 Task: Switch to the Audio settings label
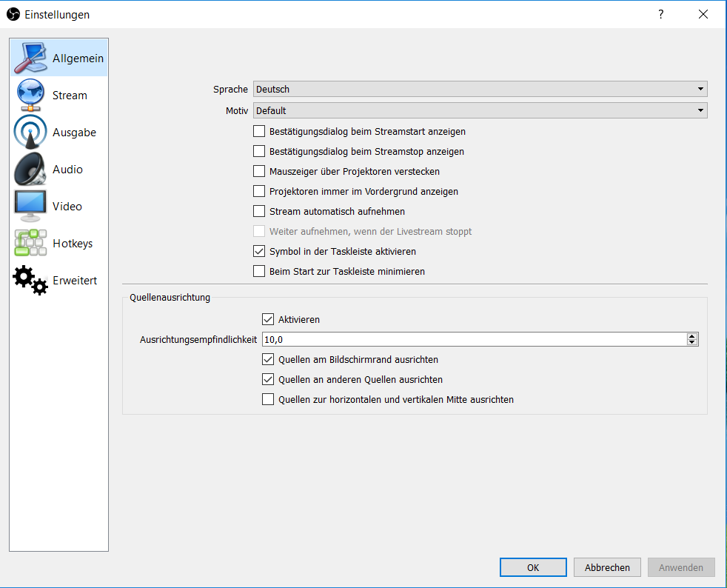point(67,170)
